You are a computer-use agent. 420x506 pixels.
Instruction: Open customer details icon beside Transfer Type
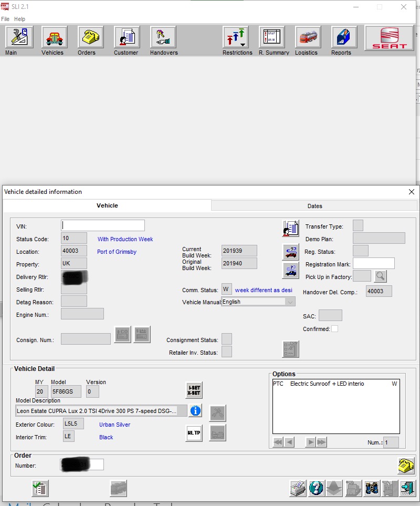pyautogui.click(x=290, y=229)
